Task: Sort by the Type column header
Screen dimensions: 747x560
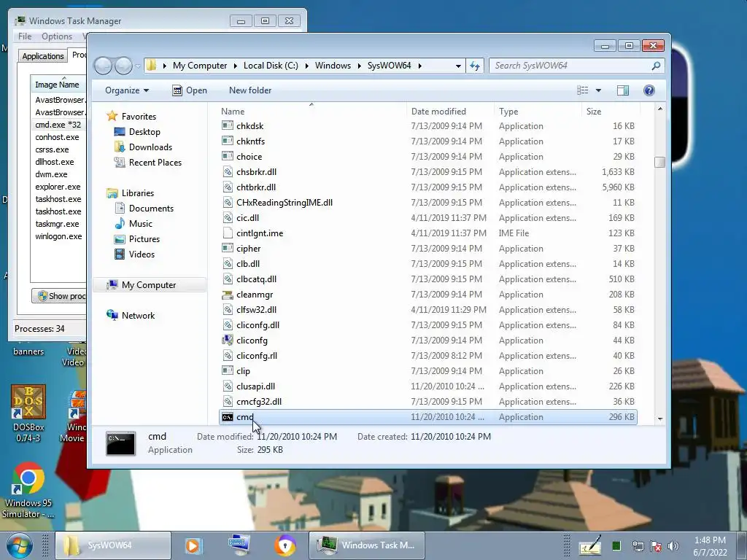Action: (508, 112)
